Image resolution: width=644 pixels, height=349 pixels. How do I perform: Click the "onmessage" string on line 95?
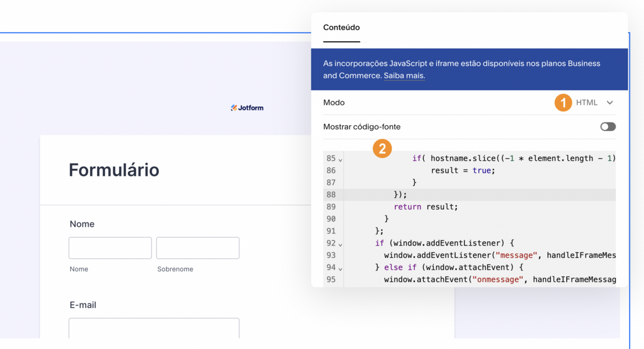[x=497, y=279]
